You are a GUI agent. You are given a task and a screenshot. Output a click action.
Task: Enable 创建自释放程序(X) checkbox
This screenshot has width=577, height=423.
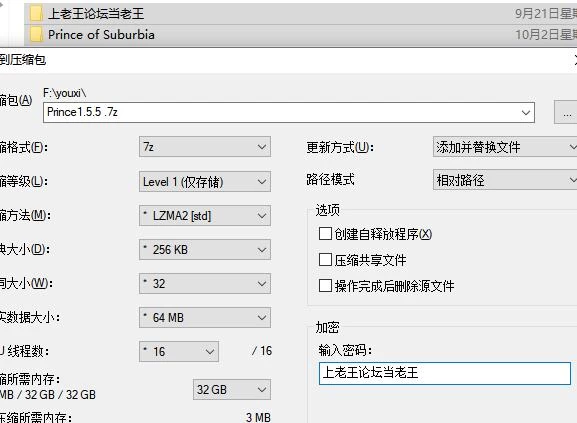(x=325, y=234)
